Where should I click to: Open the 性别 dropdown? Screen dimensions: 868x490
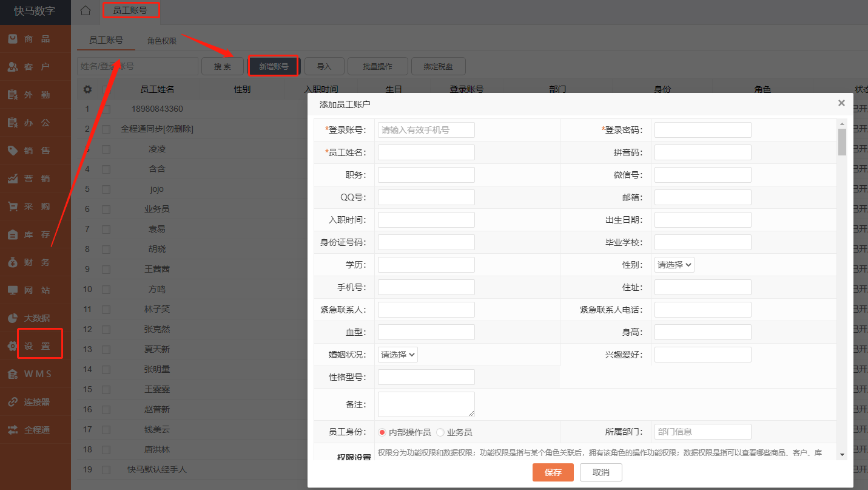[x=675, y=265]
